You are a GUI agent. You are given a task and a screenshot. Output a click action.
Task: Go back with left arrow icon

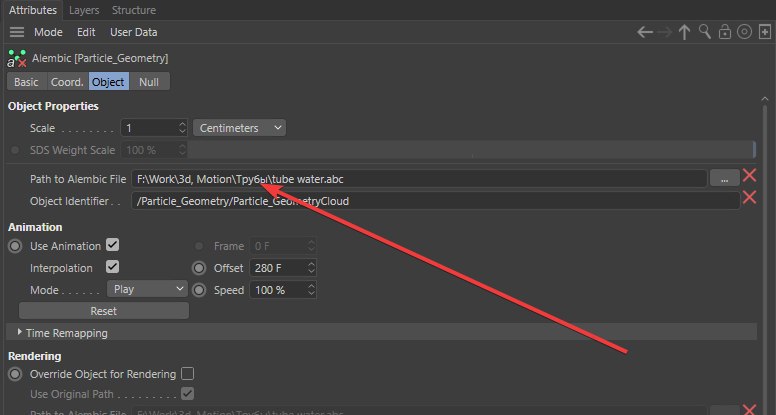click(x=645, y=32)
